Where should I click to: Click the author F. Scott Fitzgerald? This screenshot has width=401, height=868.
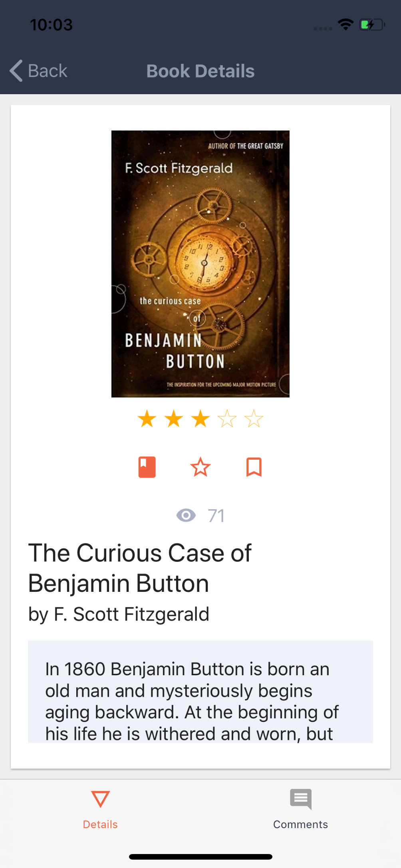[119, 614]
